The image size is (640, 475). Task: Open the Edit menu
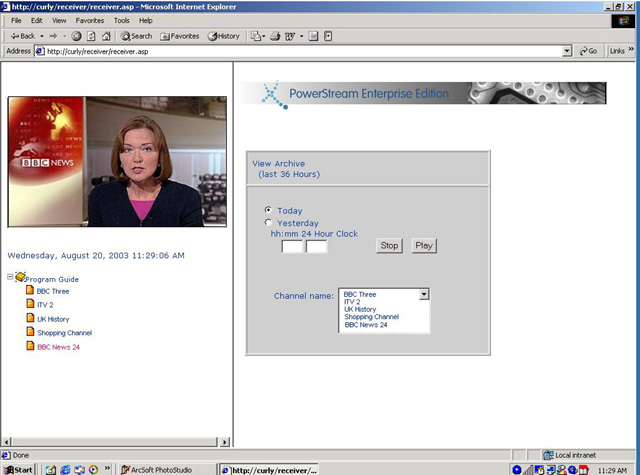(x=36, y=20)
